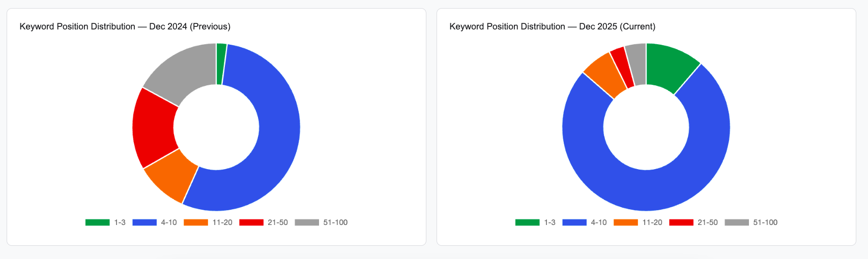Toggle the green 1-3 legend swatch in Dec 2025 chart
Image resolution: width=868 pixels, height=259 pixels.
click(x=528, y=222)
